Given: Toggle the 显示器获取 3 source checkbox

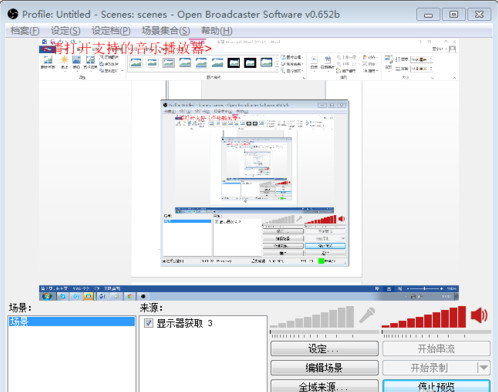Looking at the screenshot, I should 149,323.
